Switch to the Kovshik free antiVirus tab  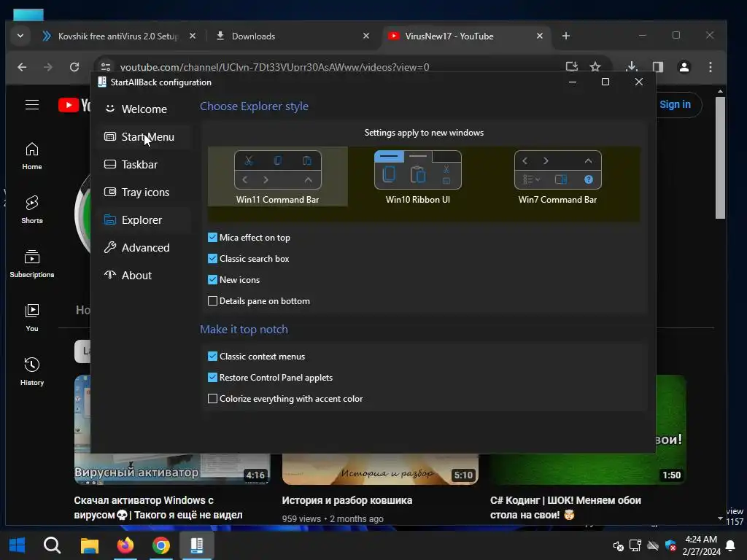117,36
